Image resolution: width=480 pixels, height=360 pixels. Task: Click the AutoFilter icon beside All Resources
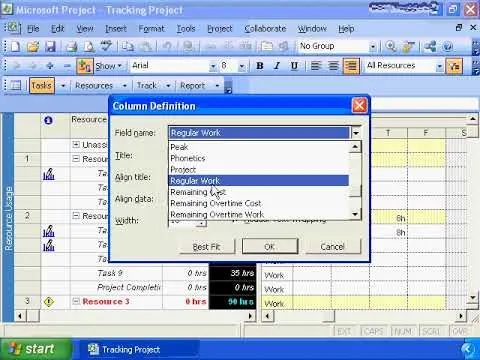pyautogui.click(x=455, y=66)
